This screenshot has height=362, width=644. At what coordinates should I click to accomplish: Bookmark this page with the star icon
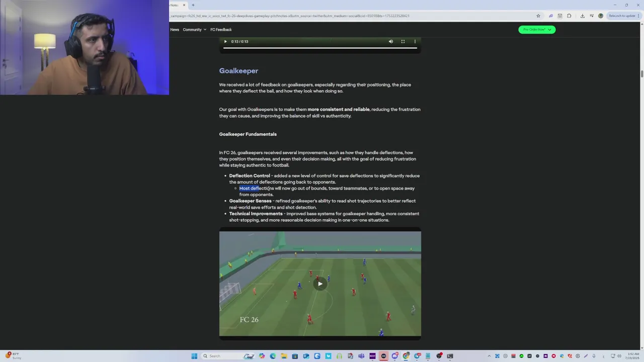point(538,16)
